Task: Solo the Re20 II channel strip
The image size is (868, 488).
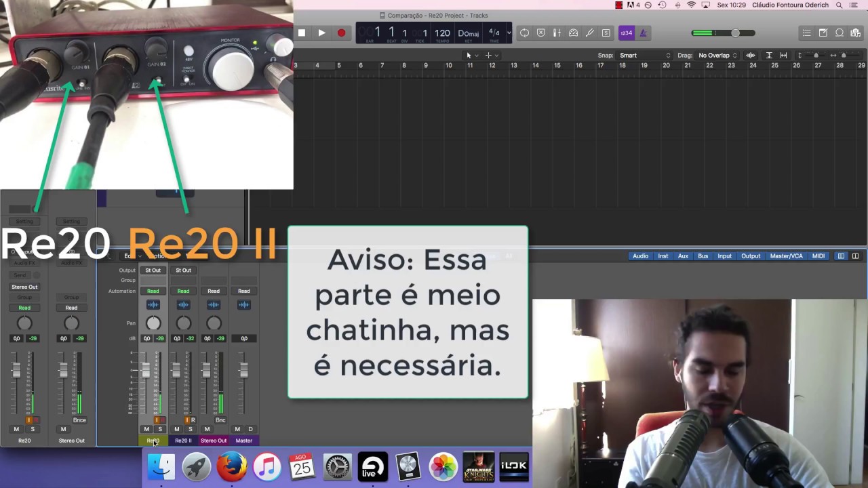Action: 190,429
